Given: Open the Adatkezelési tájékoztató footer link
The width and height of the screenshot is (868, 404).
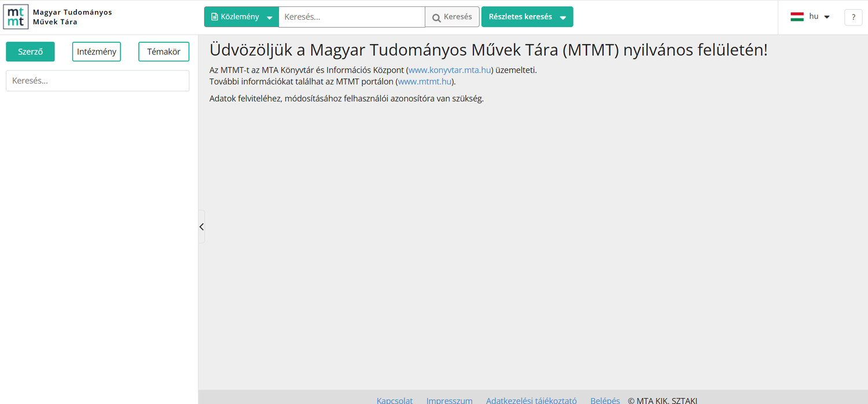Looking at the screenshot, I should pyautogui.click(x=531, y=401).
